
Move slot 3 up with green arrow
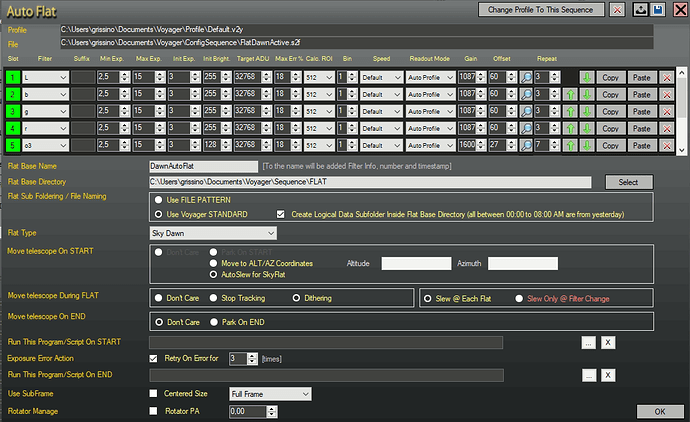pyautogui.click(x=570, y=111)
